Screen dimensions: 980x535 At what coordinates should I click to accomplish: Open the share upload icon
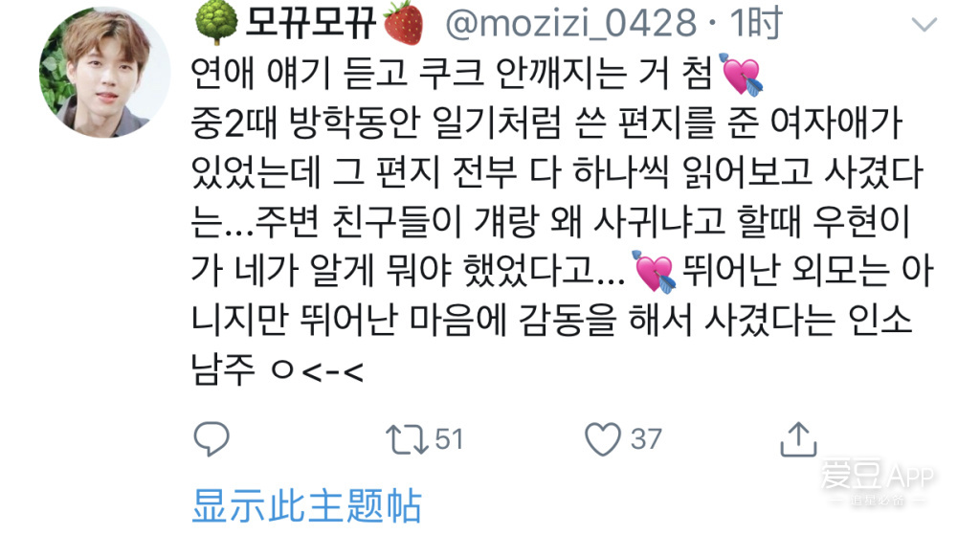pyautogui.click(x=798, y=438)
